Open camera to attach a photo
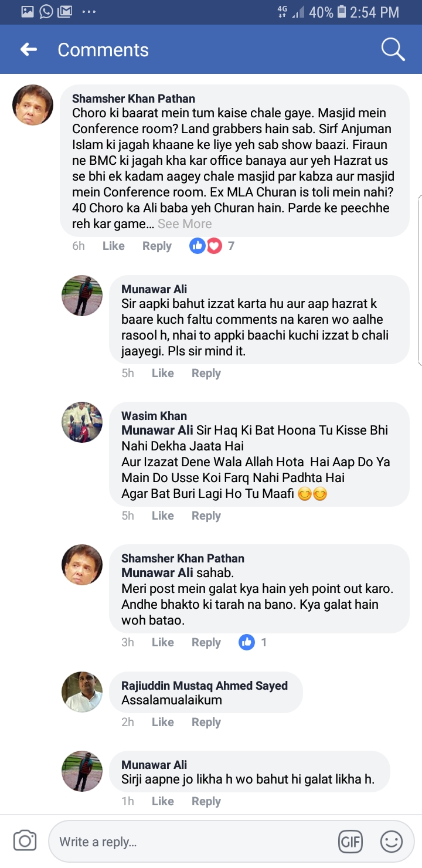The image size is (422, 868). pos(25,842)
